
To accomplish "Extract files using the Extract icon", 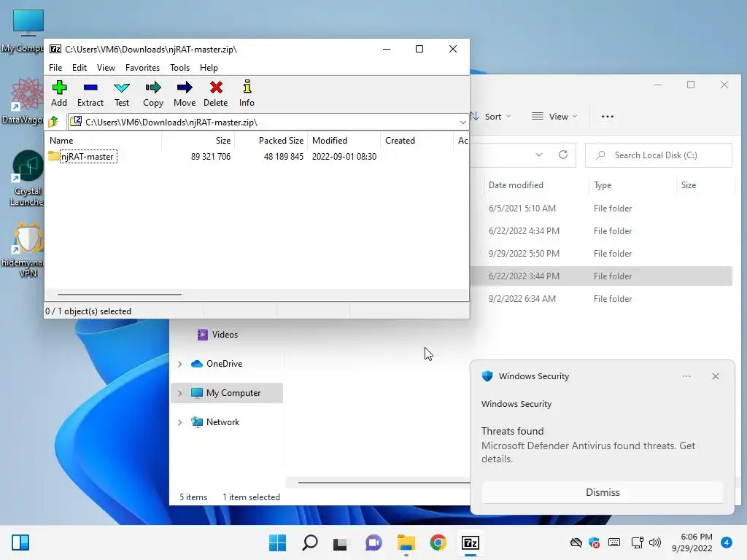I will click(x=90, y=93).
